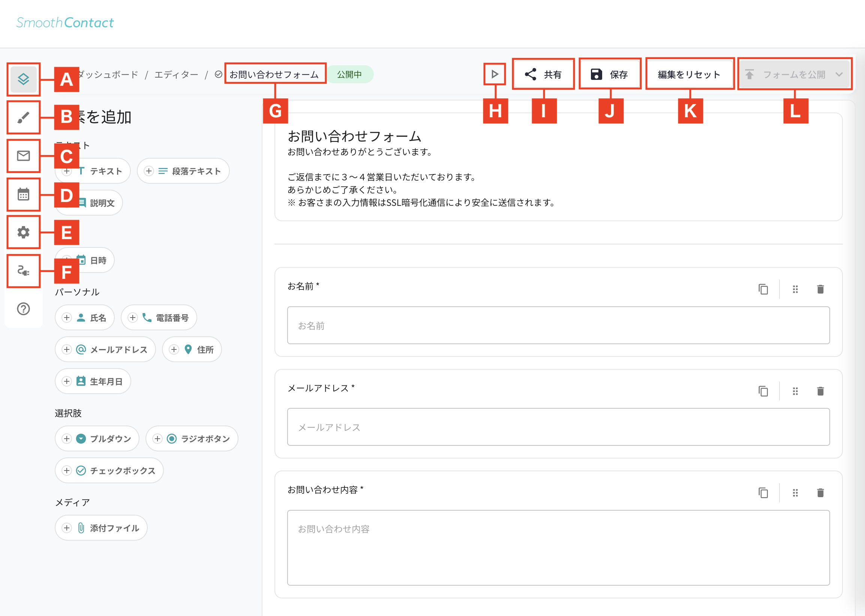Click the 共有 share button
This screenshot has width=865, height=616.
click(x=543, y=74)
